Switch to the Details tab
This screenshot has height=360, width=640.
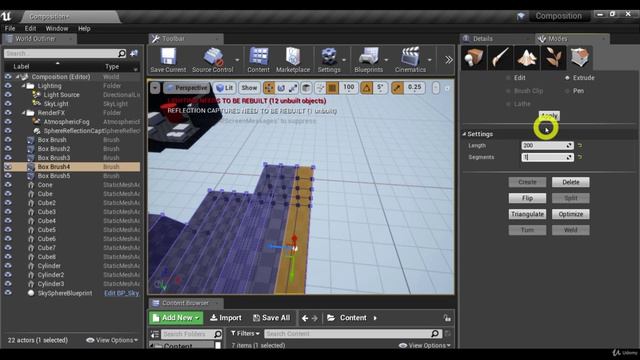[x=483, y=39]
